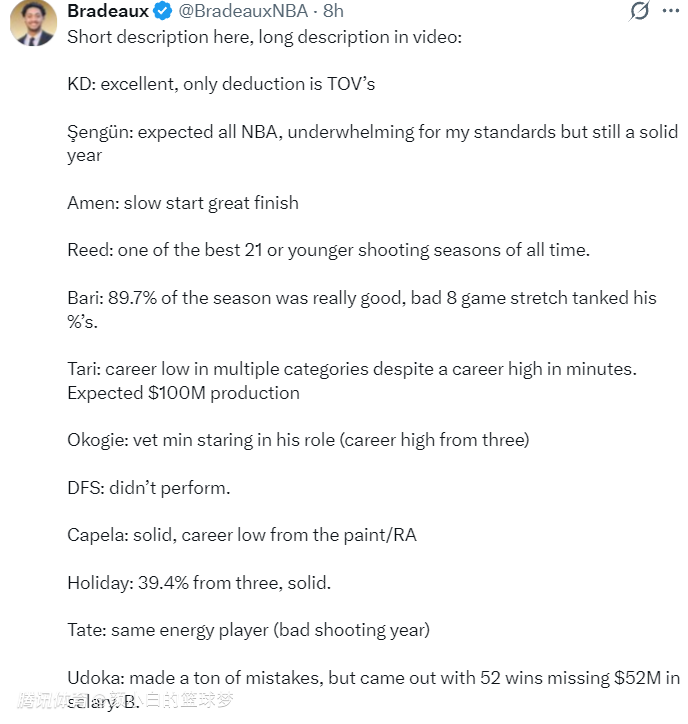This screenshot has width=688, height=724.
Task: Click the Grok explain-post icon
Action: tap(639, 11)
